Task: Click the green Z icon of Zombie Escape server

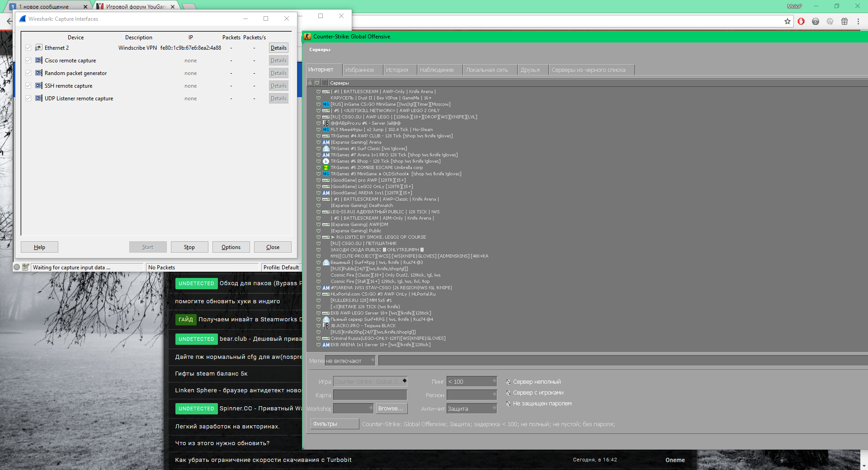Action: [325, 168]
